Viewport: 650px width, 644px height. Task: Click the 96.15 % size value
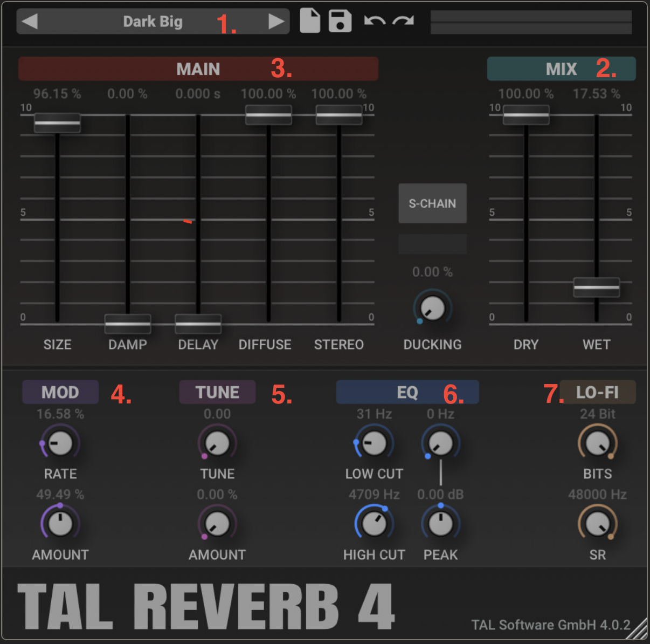tap(57, 94)
